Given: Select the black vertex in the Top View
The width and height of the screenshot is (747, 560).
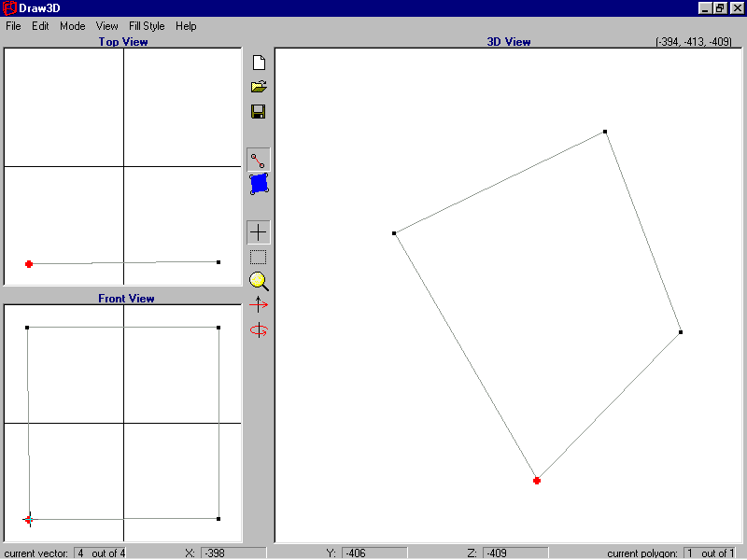Looking at the screenshot, I should (x=218, y=262).
